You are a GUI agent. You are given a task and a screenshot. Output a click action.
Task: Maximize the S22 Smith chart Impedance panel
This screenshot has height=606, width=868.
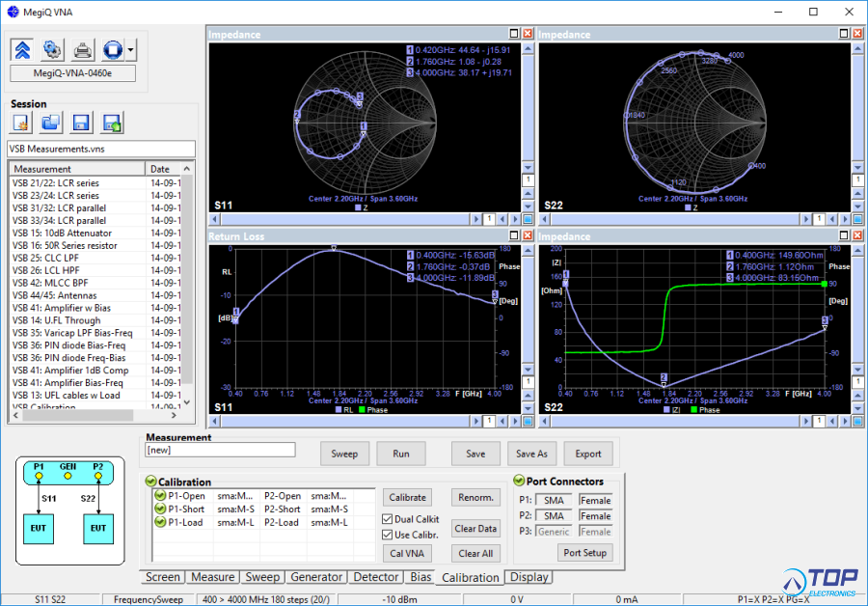(844, 34)
